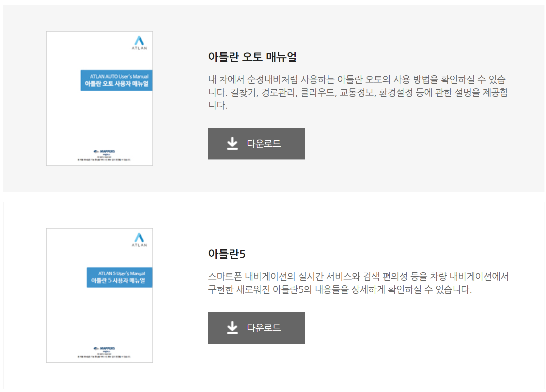Select the 아틀란 오토 매뉴얼 heading
The height and width of the screenshot is (392, 546).
[x=252, y=57]
